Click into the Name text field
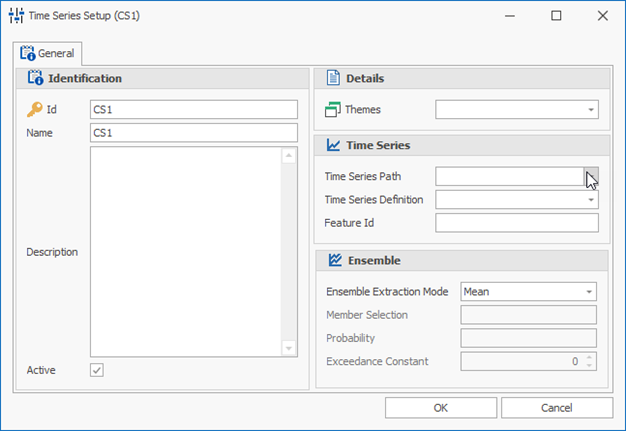626x431 pixels. point(194,132)
